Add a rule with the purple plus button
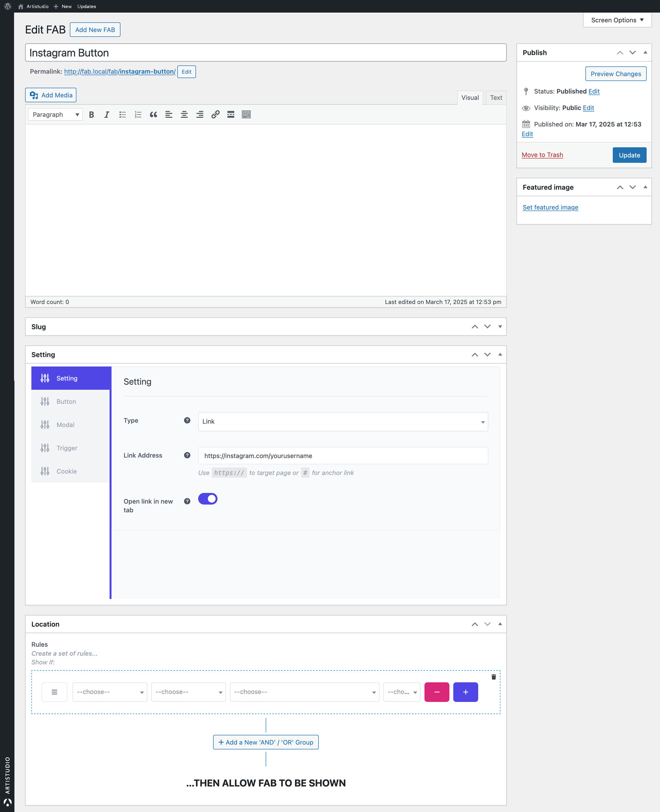Screen dimensions: 660x812 point(466,692)
